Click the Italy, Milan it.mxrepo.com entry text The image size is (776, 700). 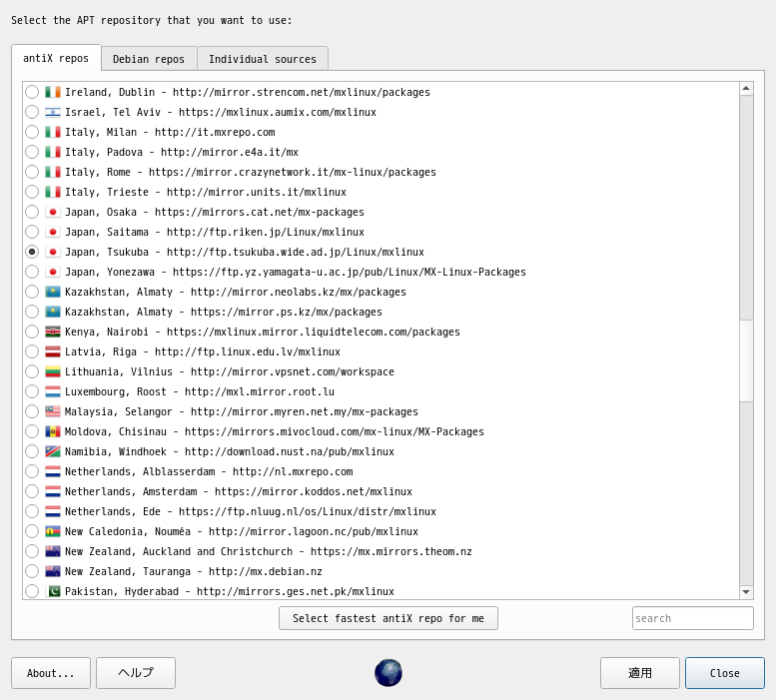coord(170,132)
